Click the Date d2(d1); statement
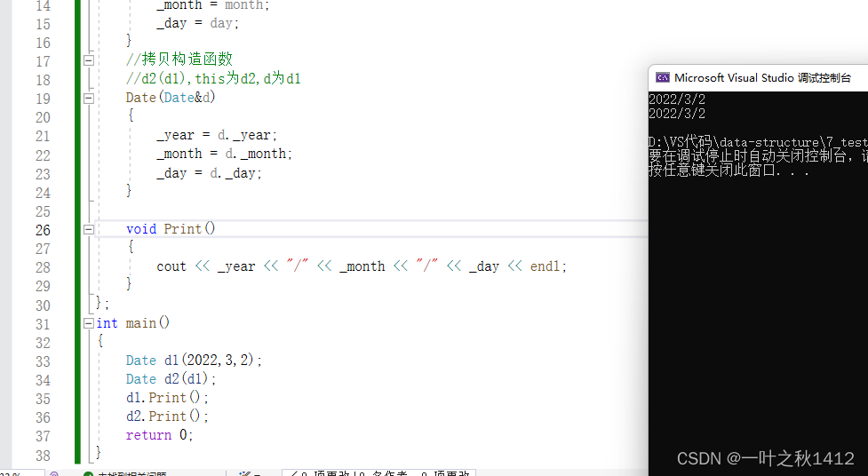This screenshot has height=476, width=868. pos(171,379)
